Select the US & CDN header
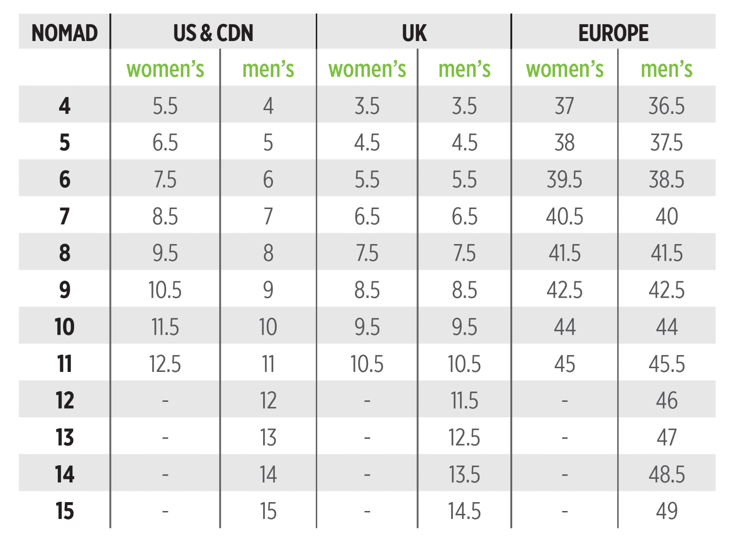Image resolution: width=731 pixels, height=560 pixels. click(x=213, y=33)
